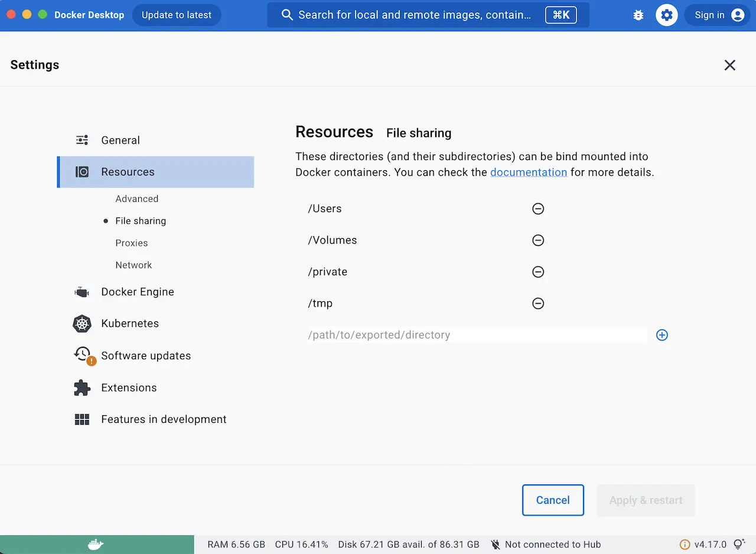756x554 pixels.
Task: Close the Settings panel with X
Action: [x=730, y=65]
